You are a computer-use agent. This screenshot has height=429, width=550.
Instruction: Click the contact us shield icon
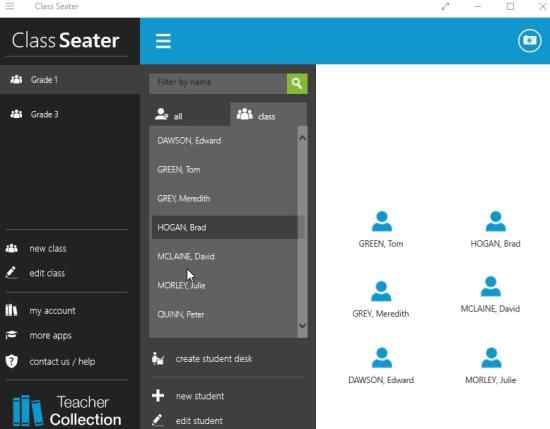click(x=12, y=361)
